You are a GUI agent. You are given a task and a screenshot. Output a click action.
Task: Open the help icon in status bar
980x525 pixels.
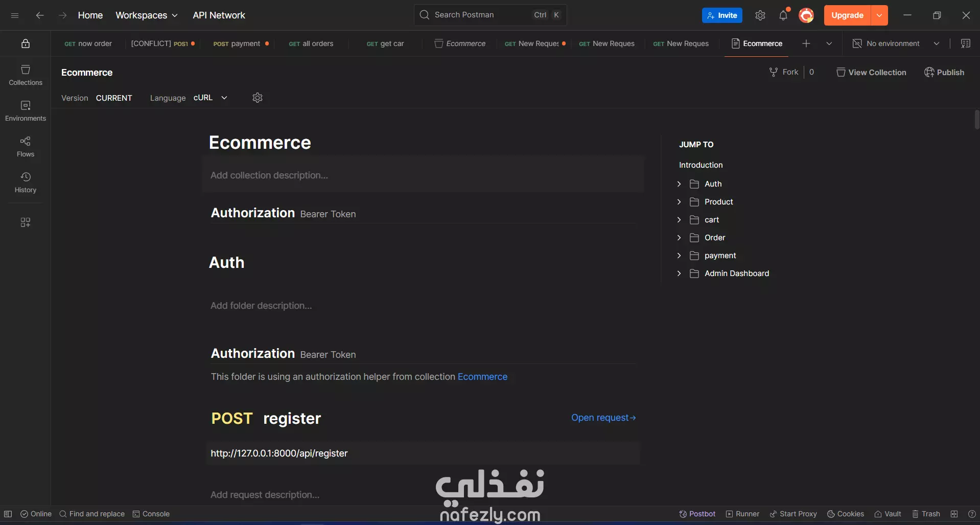(x=972, y=514)
